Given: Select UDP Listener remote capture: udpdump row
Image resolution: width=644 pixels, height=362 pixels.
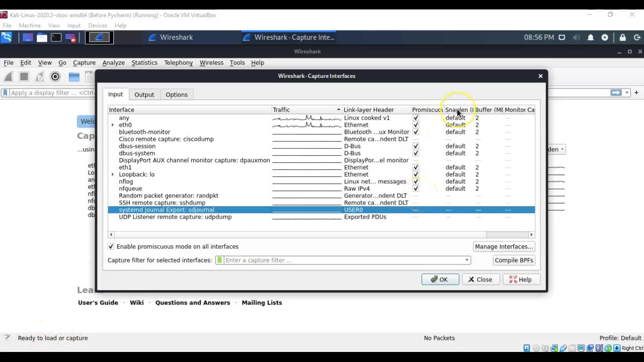Looking at the screenshot, I should 321,217.
